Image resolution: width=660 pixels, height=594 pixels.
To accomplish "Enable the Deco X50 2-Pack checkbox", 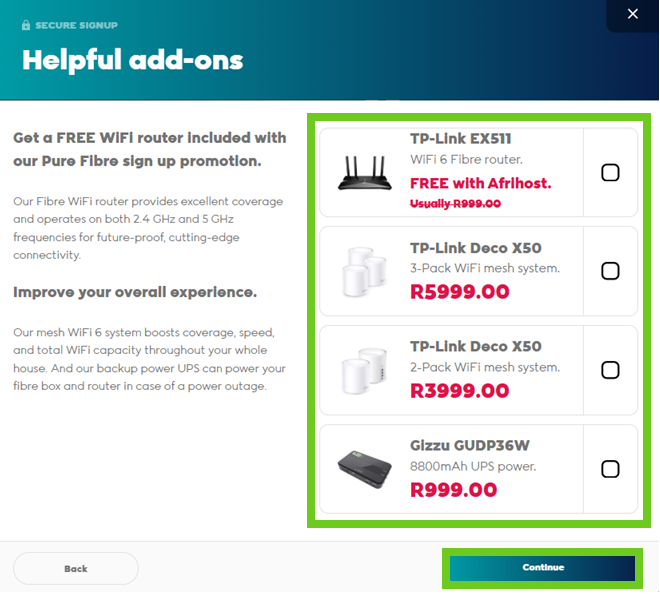I will [x=610, y=370].
